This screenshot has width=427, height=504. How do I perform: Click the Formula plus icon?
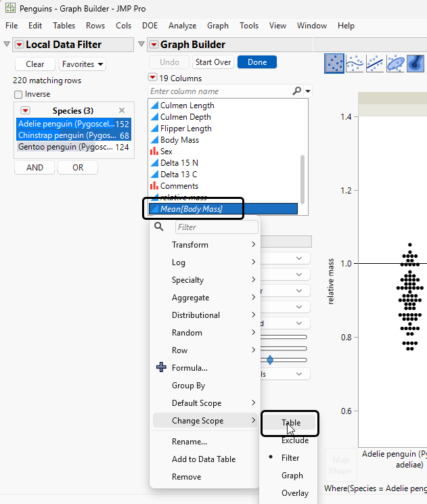coord(161,367)
